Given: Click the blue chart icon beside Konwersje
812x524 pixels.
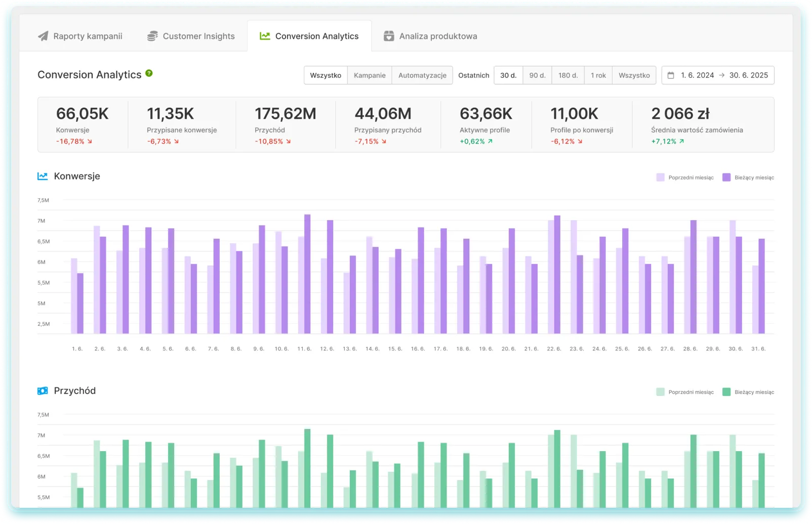Looking at the screenshot, I should pos(43,176).
